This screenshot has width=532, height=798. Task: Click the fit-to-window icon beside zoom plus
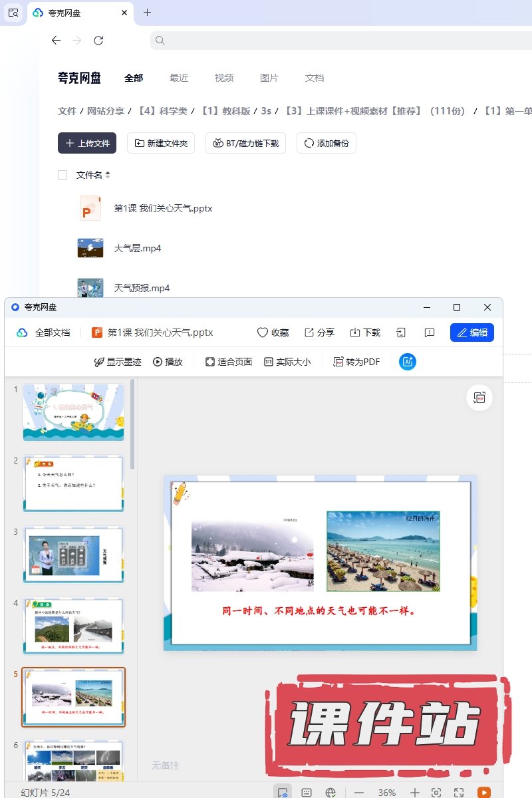[x=436, y=792]
